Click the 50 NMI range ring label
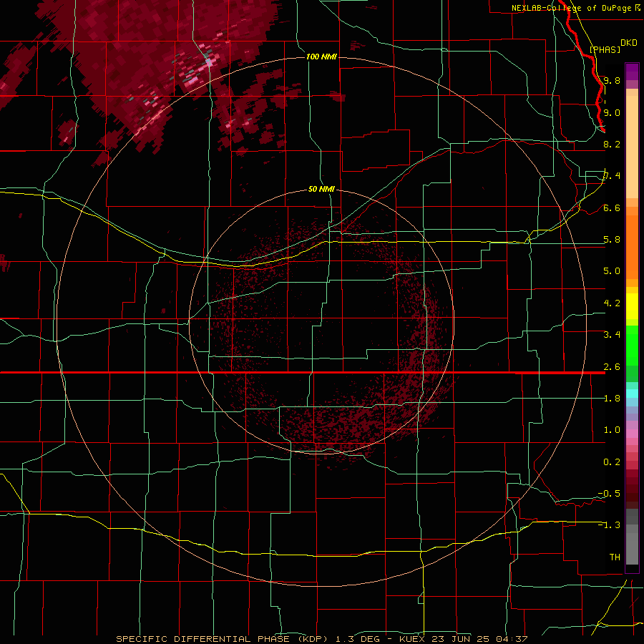 (x=321, y=189)
